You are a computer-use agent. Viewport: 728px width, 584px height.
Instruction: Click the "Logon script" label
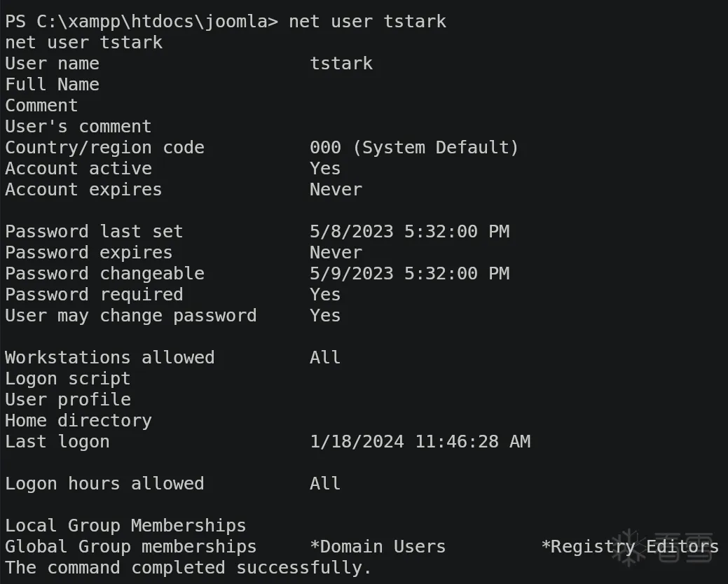click(x=68, y=378)
